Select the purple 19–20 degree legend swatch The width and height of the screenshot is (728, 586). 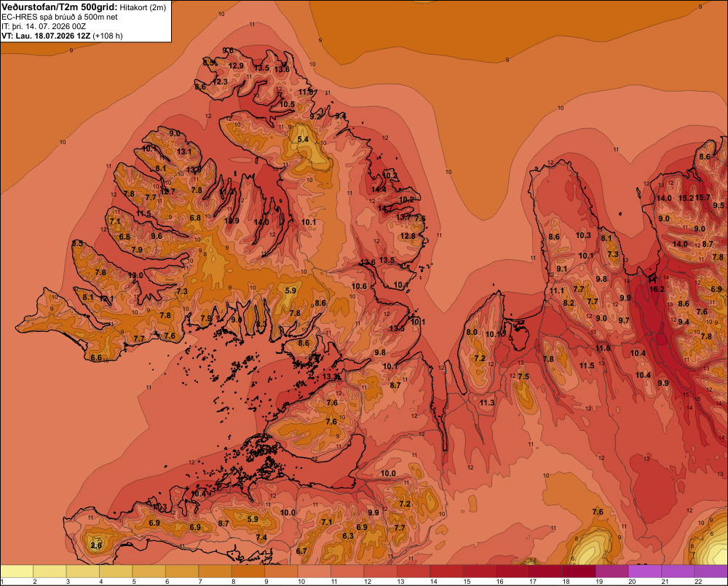coord(612,571)
